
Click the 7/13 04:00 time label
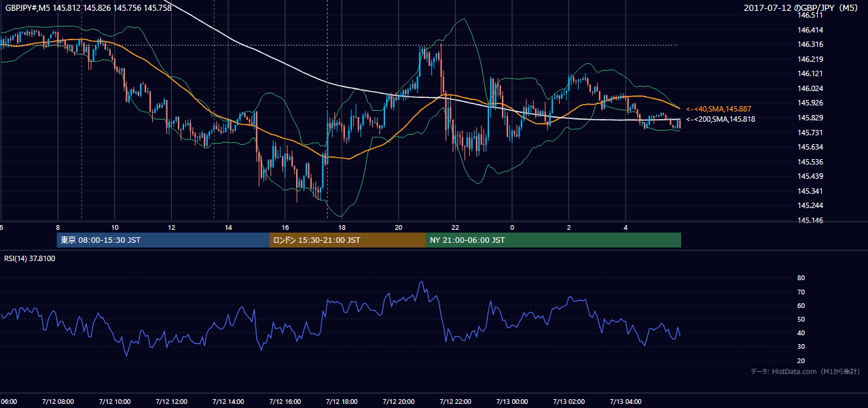[626, 402]
